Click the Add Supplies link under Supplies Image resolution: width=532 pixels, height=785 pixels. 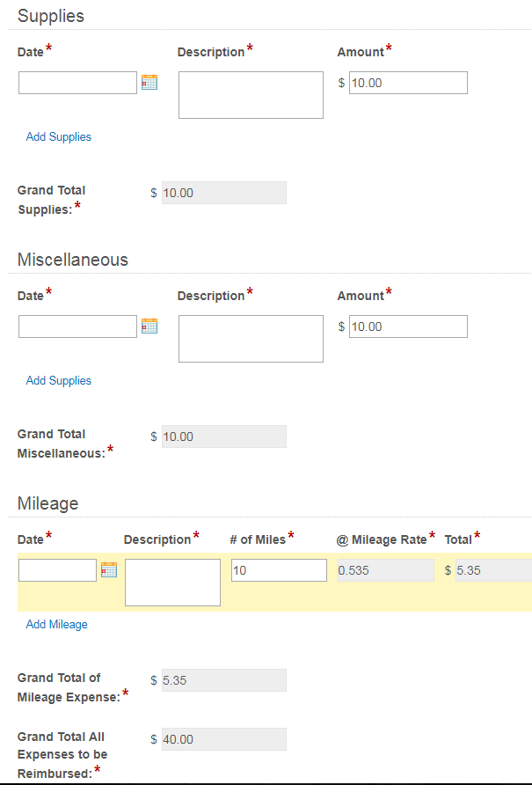(x=59, y=136)
